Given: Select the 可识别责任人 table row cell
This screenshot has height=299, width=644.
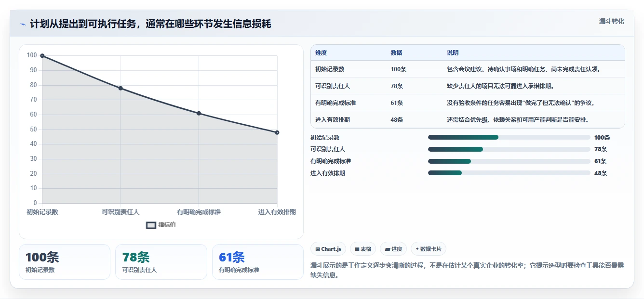Looking at the screenshot, I should [x=333, y=86].
